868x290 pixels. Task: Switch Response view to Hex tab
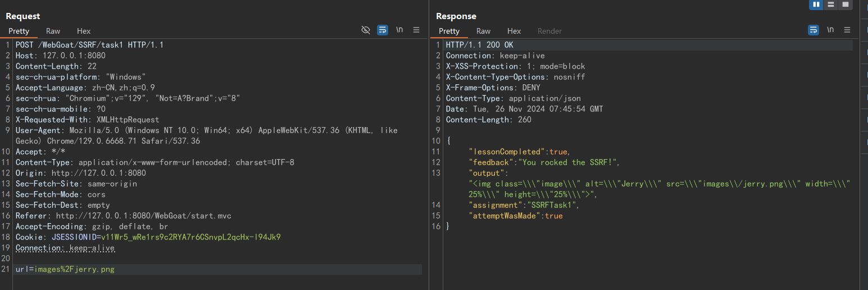(514, 31)
